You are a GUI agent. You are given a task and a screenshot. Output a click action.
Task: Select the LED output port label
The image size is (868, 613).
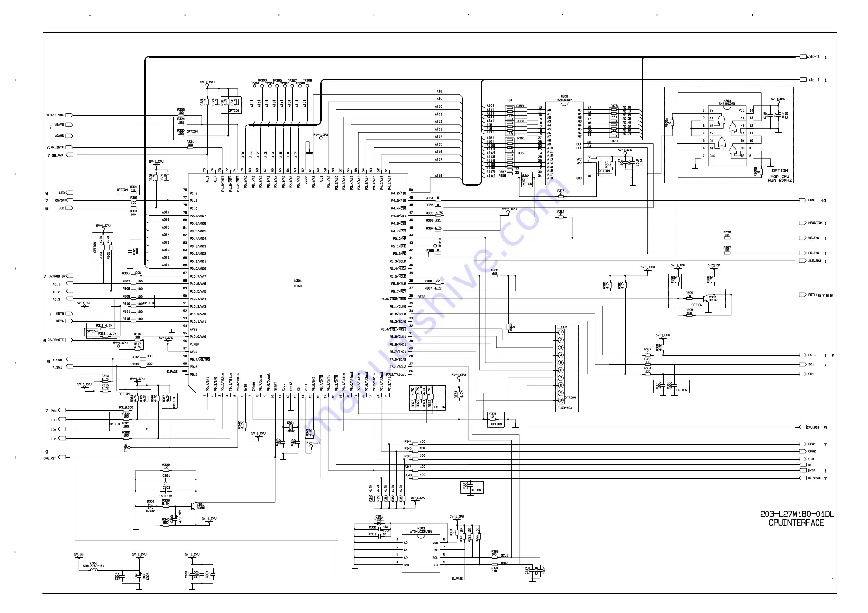[x=62, y=193]
